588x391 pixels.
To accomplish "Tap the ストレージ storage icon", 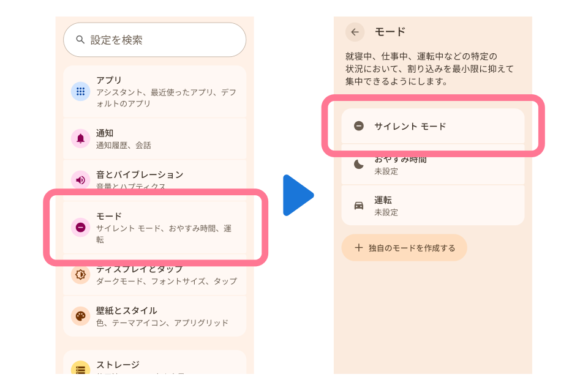I will (80, 368).
